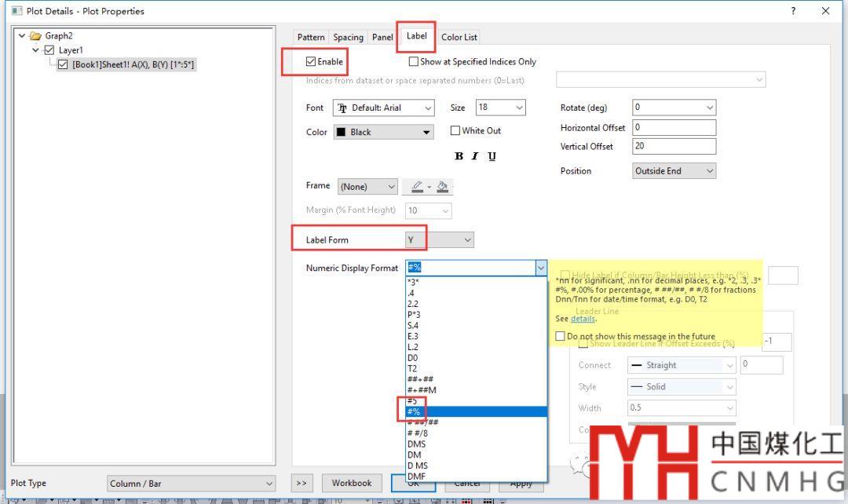Check Do not show this message in future
Viewport: 848px width, 504px height.
(561, 336)
